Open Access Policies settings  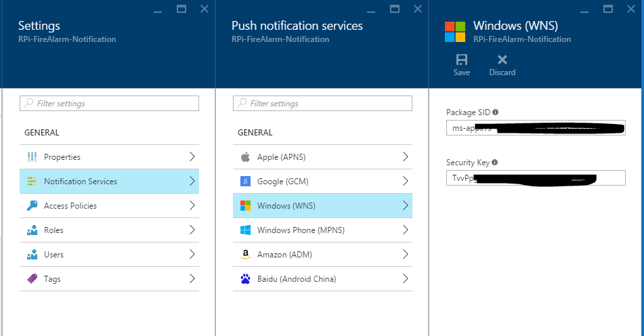(x=109, y=206)
